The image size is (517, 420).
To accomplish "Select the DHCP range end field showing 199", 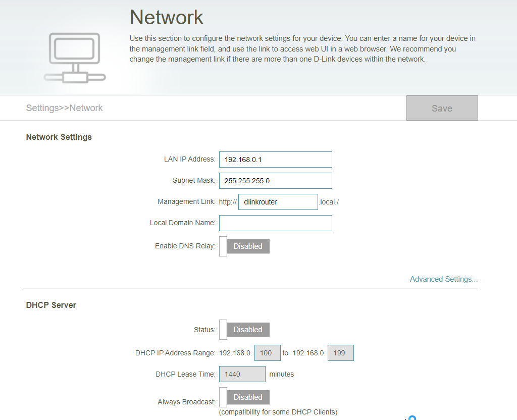I will click(x=340, y=352).
